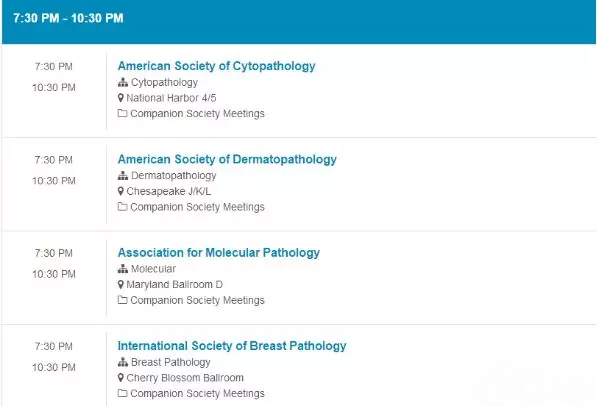Select Companion Society Meetings under Molecular Pathology
This screenshot has width=597, height=406.
197,300
